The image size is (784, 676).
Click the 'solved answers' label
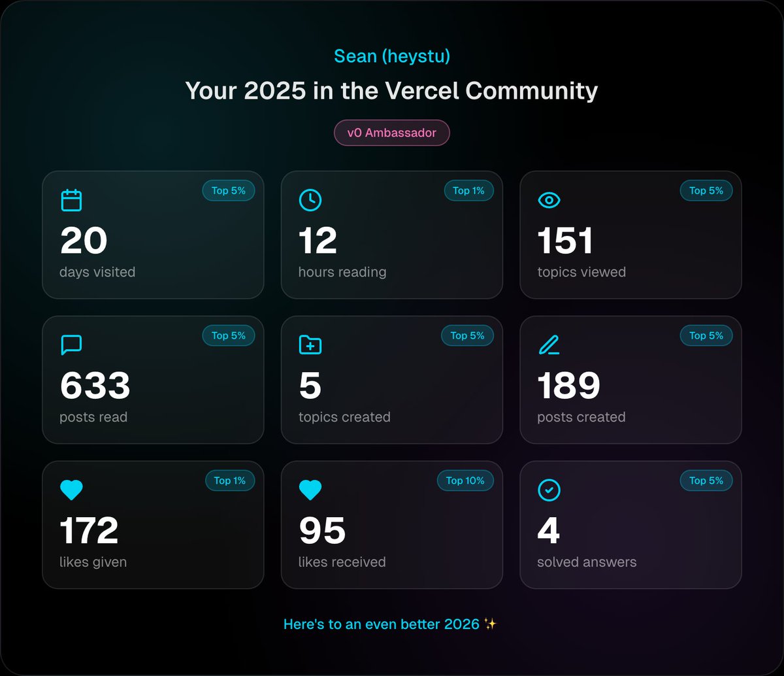[x=587, y=562]
